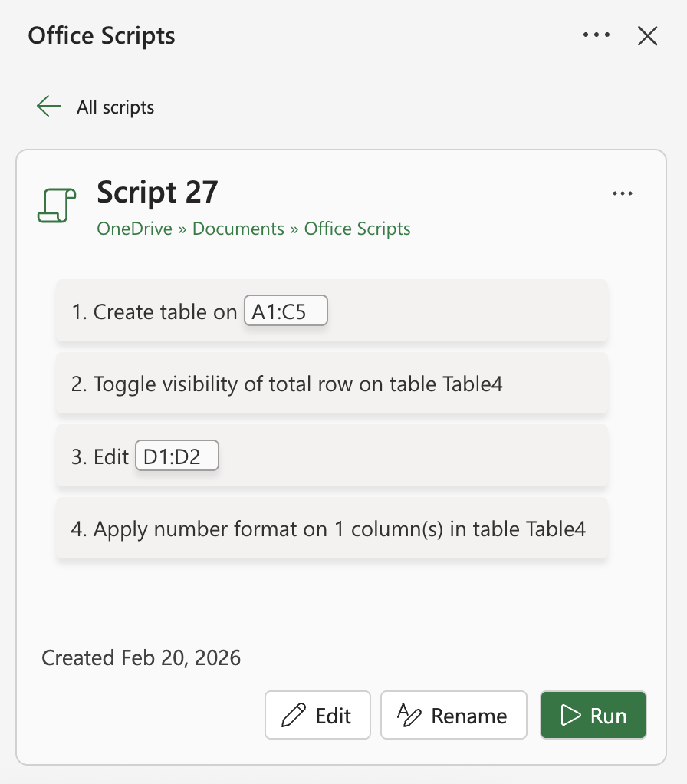Click the D1:D2 range field in step 3

click(x=176, y=456)
